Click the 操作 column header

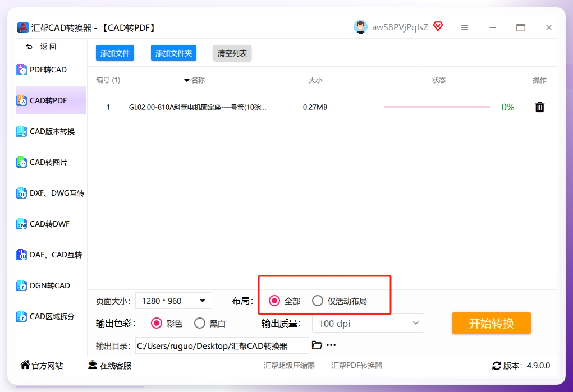[x=539, y=80]
